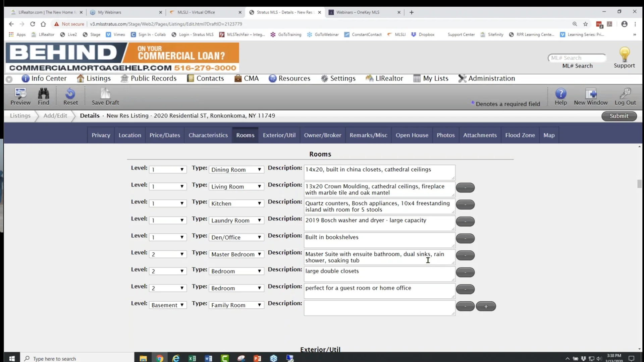Open Word from the taskbar
Image resolution: width=644 pixels, height=362 pixels.
click(x=208, y=358)
